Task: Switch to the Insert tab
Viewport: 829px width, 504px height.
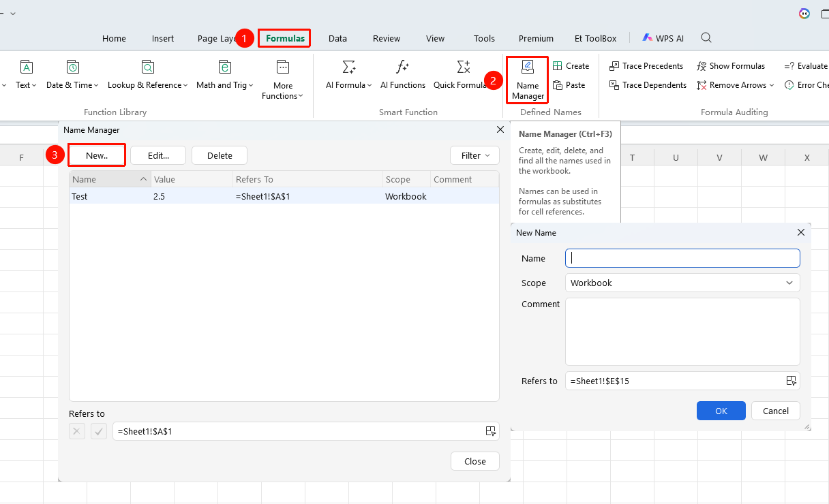Action: 163,38
